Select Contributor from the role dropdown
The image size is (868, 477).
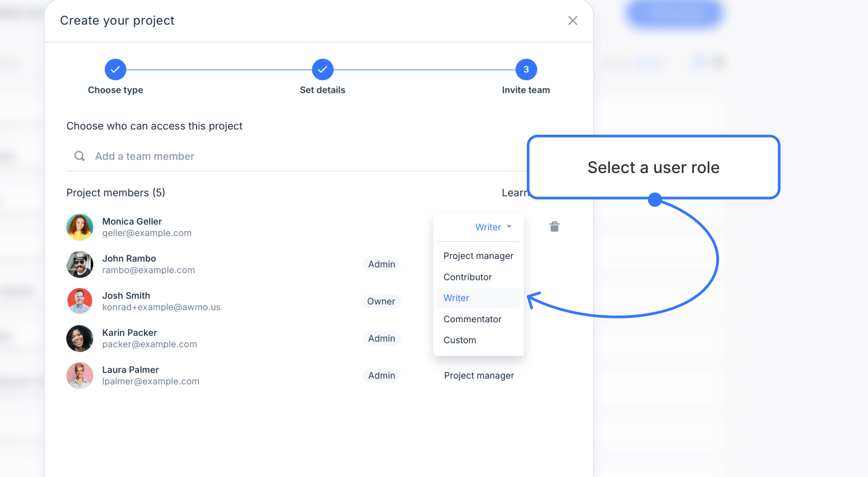pos(467,277)
